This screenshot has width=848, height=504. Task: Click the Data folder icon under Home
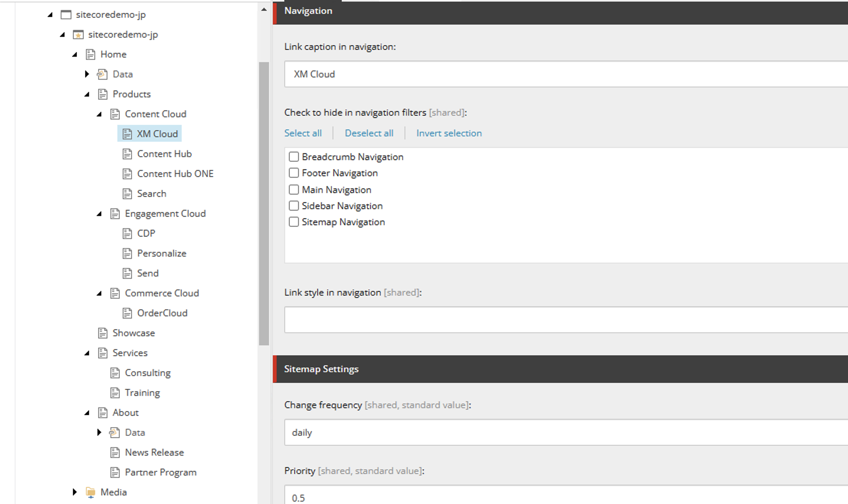click(x=102, y=74)
